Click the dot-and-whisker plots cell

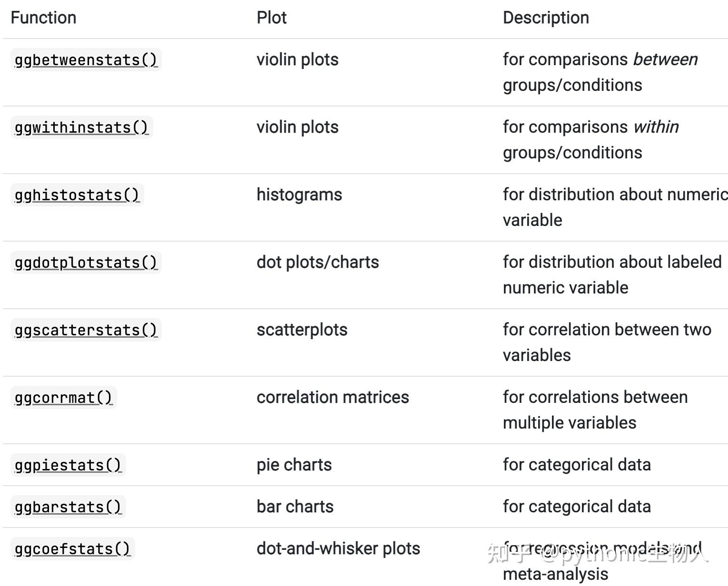(338, 548)
